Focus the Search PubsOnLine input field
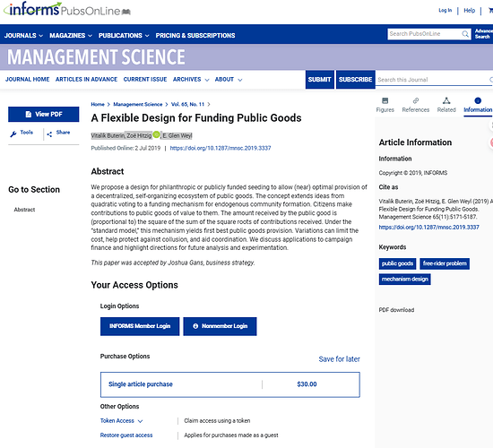The width and height of the screenshot is (493, 448). point(425,34)
